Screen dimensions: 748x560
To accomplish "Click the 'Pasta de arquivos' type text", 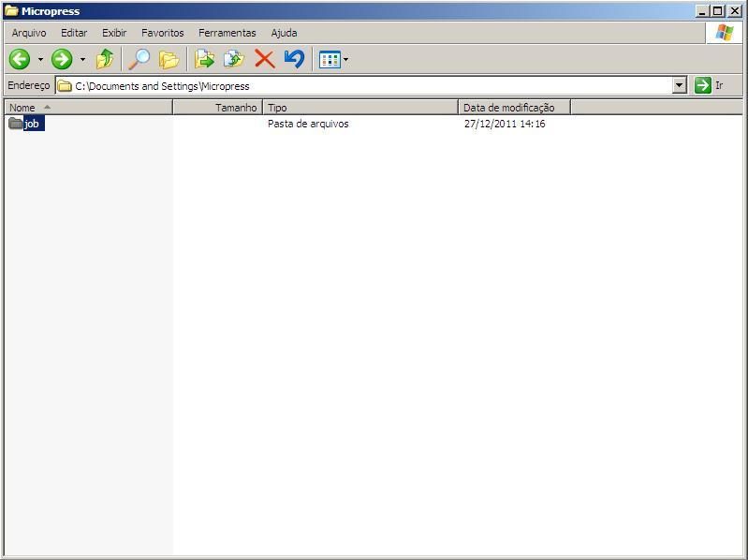I will (x=308, y=124).
